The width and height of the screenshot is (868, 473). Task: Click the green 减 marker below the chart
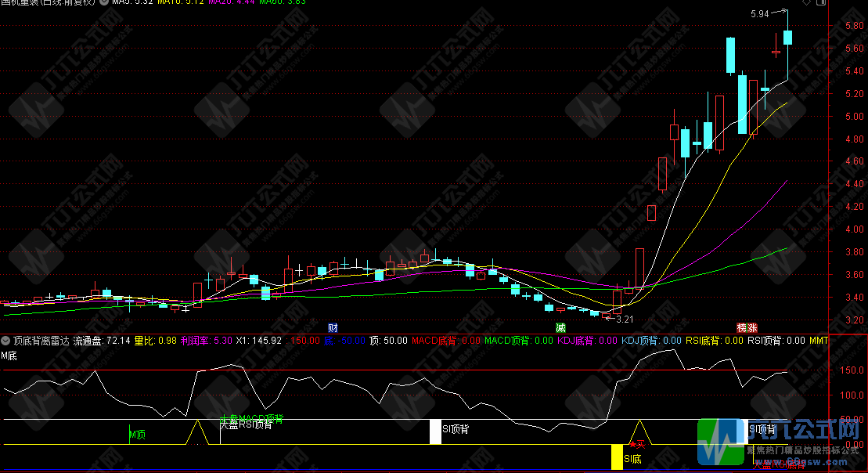coord(560,327)
